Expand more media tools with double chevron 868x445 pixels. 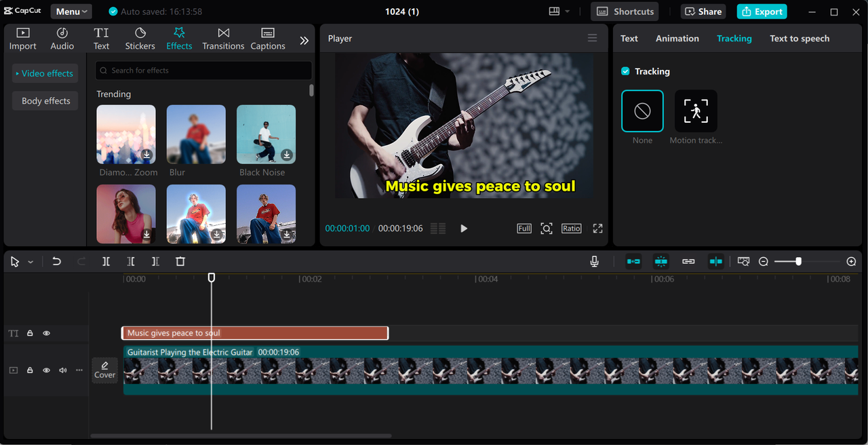(x=304, y=41)
